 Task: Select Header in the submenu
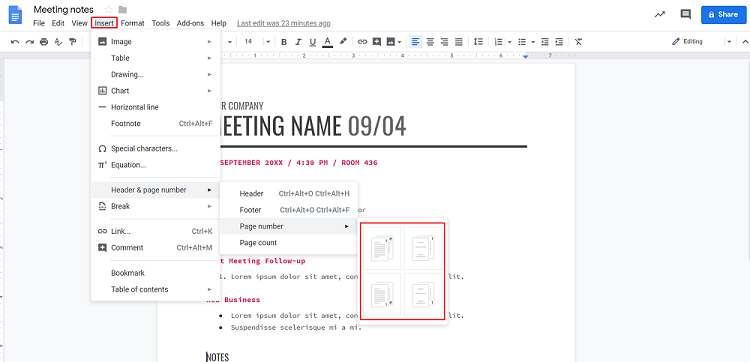pyautogui.click(x=289, y=194)
